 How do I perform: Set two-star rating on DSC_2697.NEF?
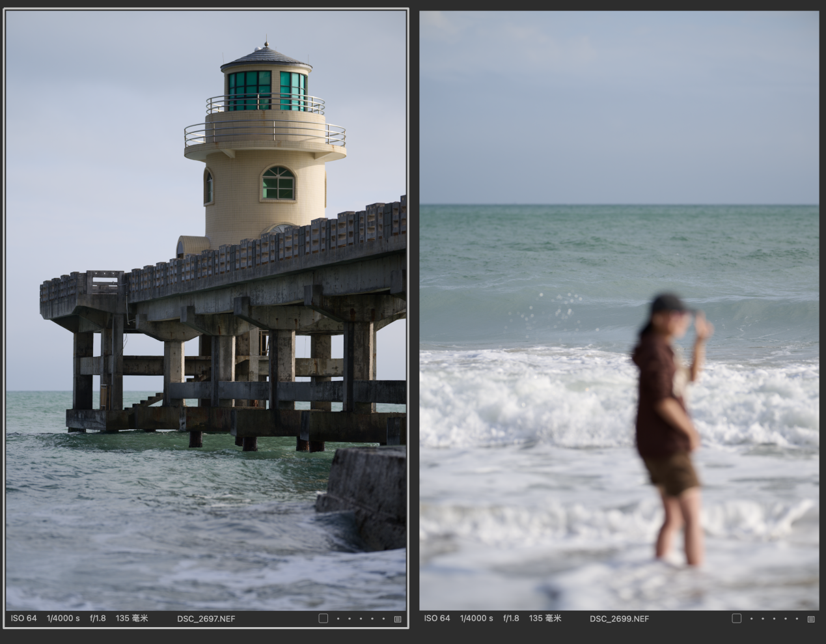[349, 619]
